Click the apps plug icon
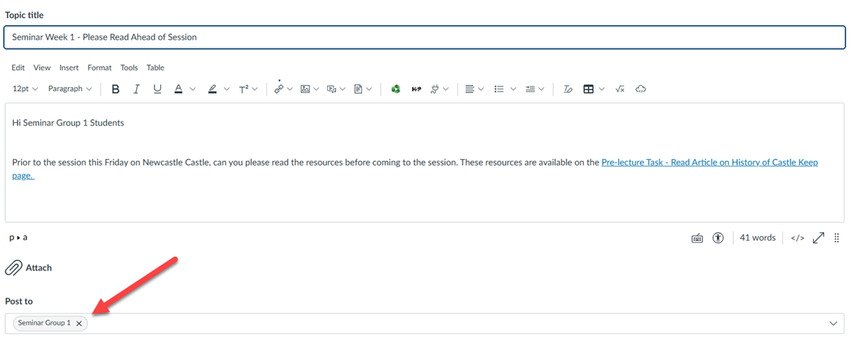868x351 pixels. [435, 89]
